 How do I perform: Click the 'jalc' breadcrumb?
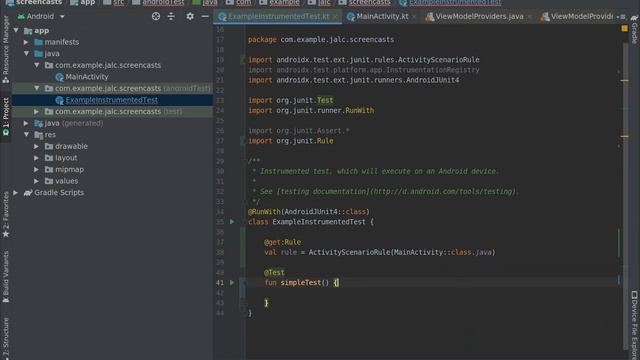point(319,3)
